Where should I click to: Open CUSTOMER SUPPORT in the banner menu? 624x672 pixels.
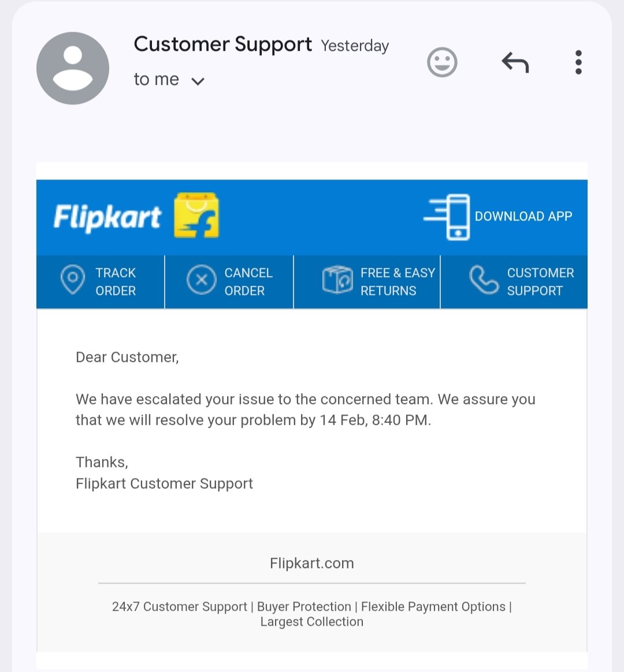(x=540, y=282)
